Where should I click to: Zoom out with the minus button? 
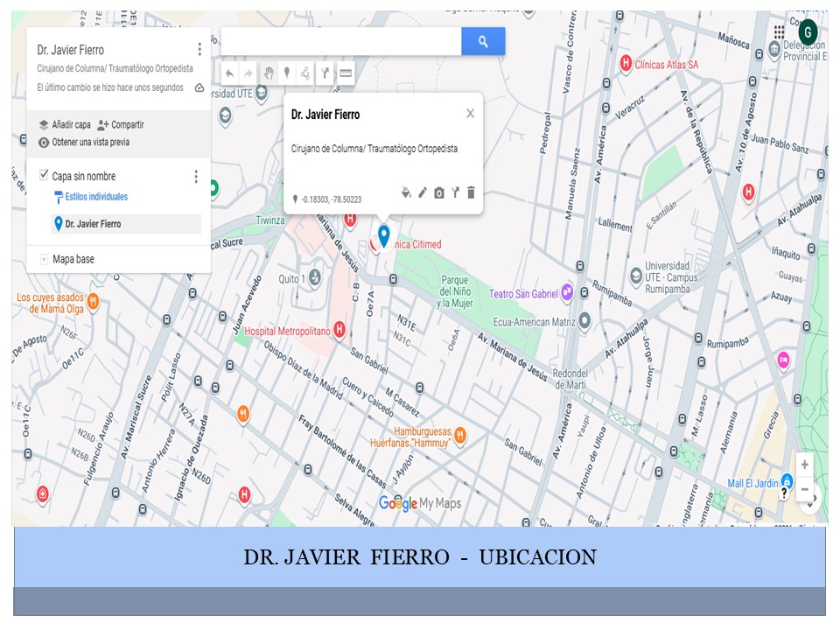pyautogui.click(x=804, y=489)
